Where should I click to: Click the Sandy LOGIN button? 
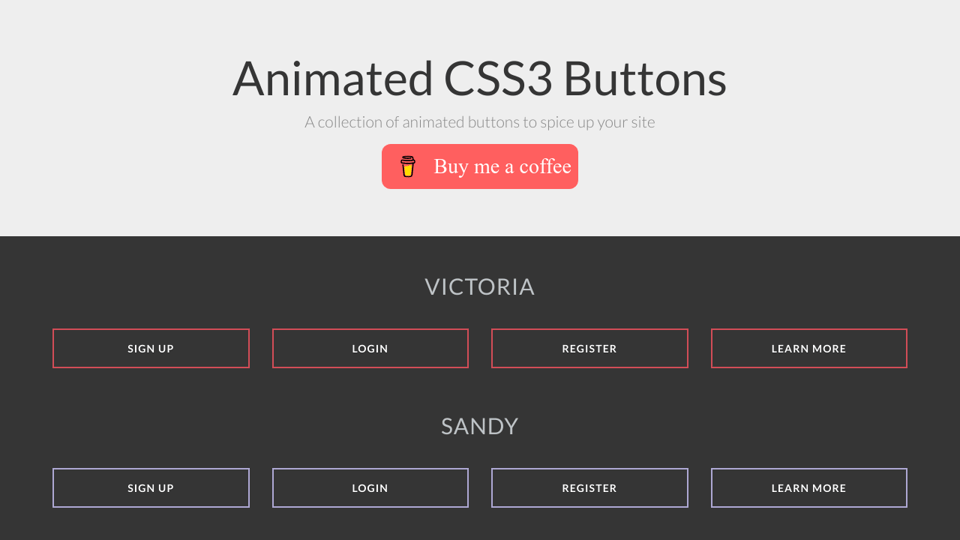[370, 488]
